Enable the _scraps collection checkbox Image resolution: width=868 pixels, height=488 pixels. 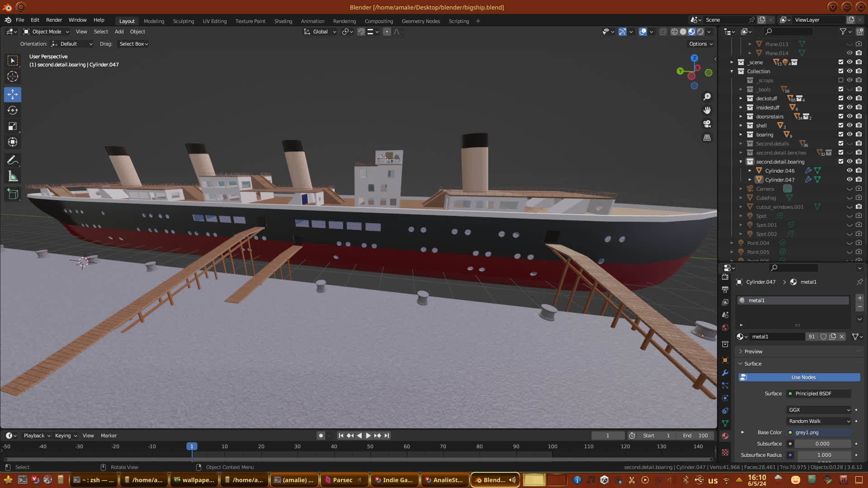pyautogui.click(x=841, y=80)
